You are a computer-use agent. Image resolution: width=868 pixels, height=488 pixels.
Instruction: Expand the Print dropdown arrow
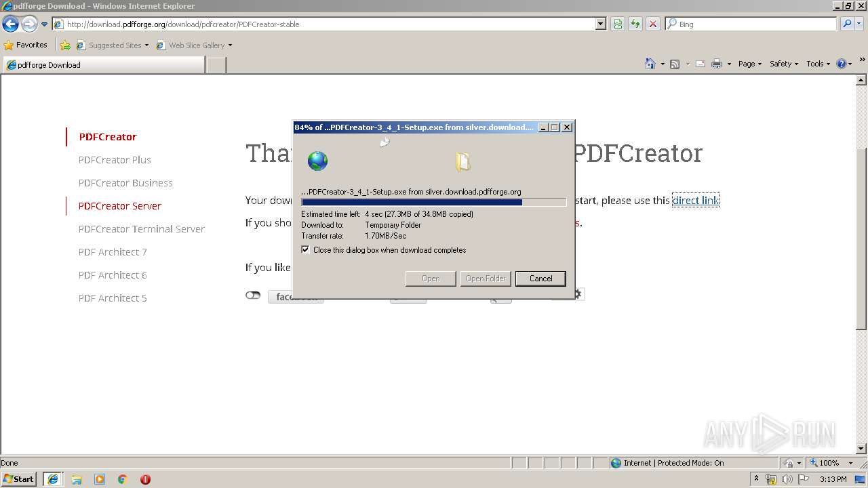tap(729, 64)
